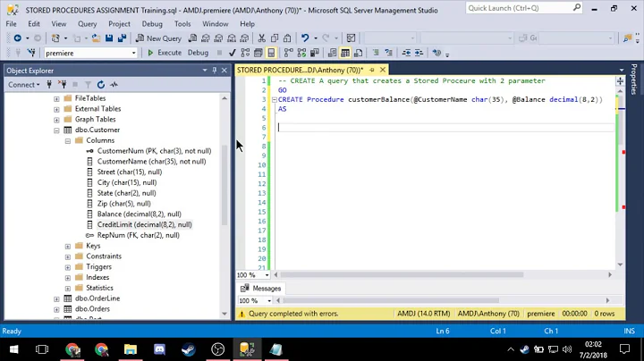Click the Navigate Backward arrow icon

point(17,38)
